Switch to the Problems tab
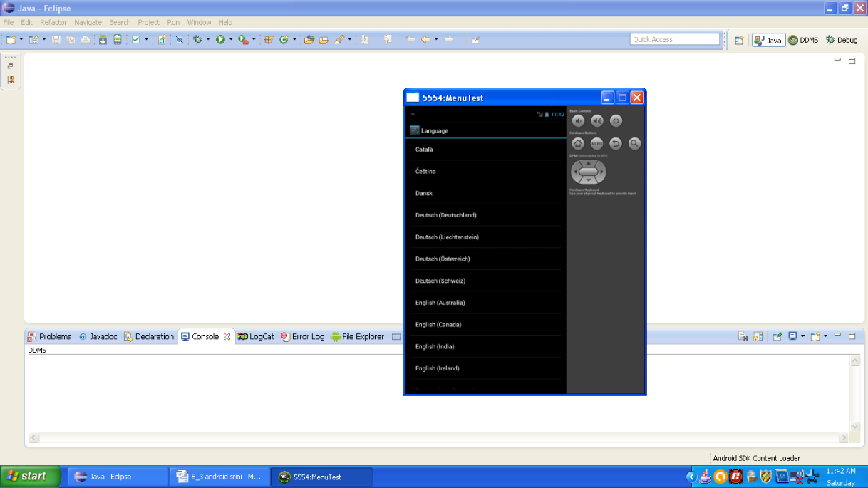Screen dimensions: 868x488 pyautogui.click(x=49, y=336)
